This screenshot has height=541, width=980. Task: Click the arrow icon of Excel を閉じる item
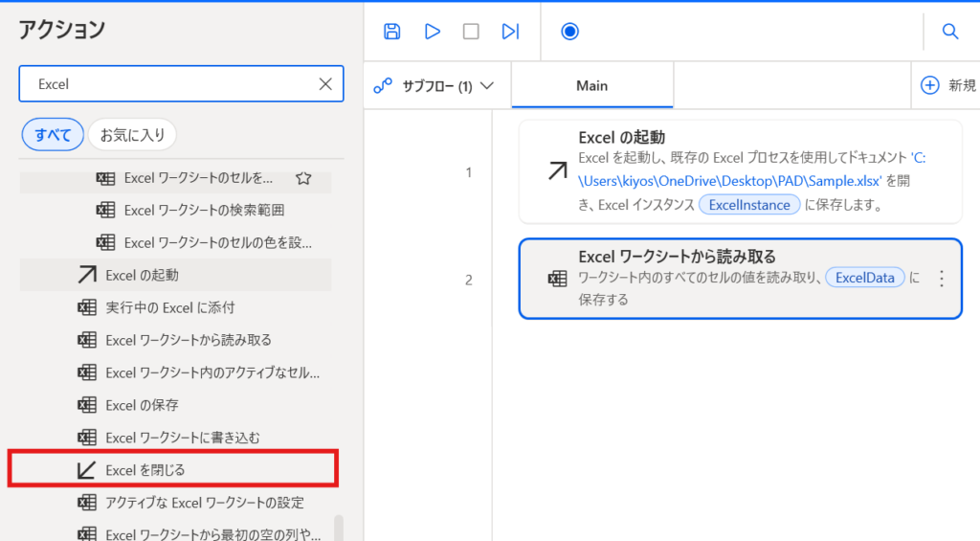(86, 470)
